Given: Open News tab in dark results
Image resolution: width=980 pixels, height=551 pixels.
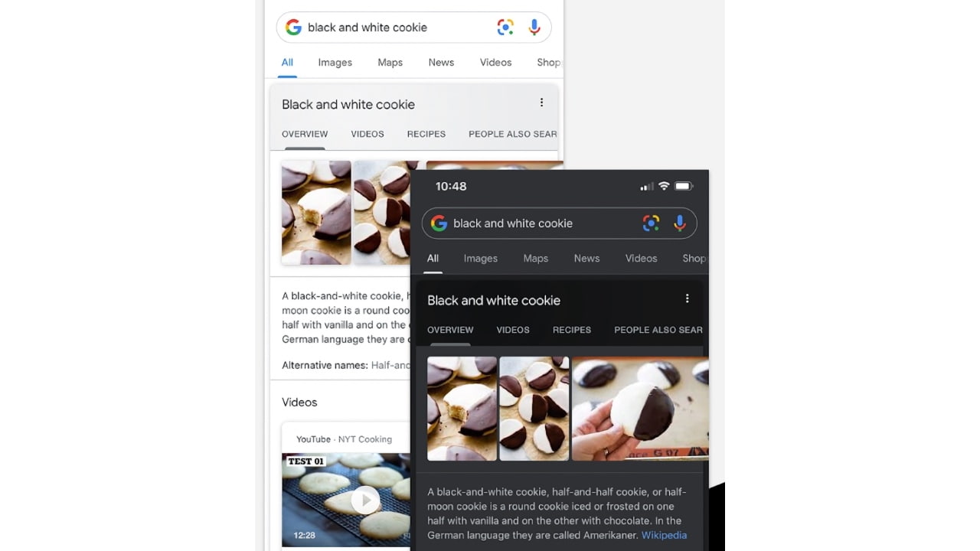Looking at the screenshot, I should coord(586,259).
